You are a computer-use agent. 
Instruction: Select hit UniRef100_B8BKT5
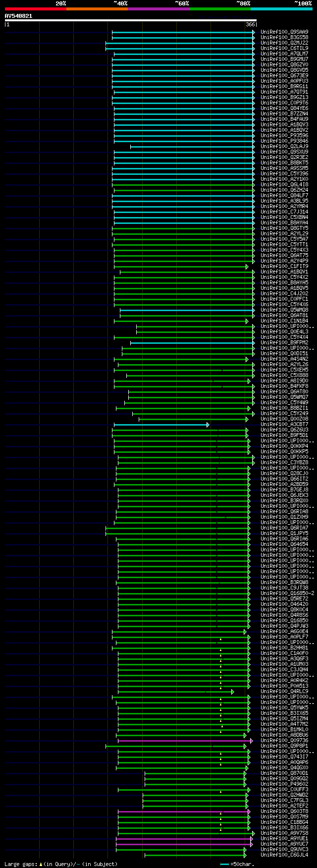click(284, 163)
